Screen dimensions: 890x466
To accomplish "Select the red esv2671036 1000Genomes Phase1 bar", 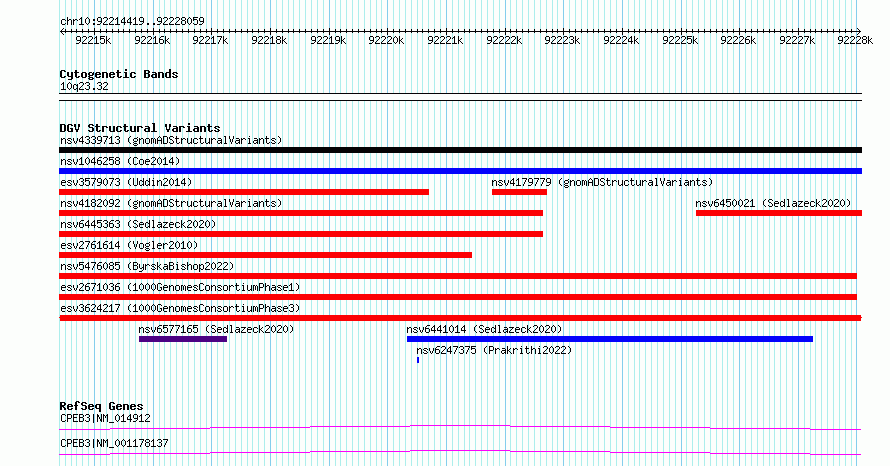I will point(458,297).
